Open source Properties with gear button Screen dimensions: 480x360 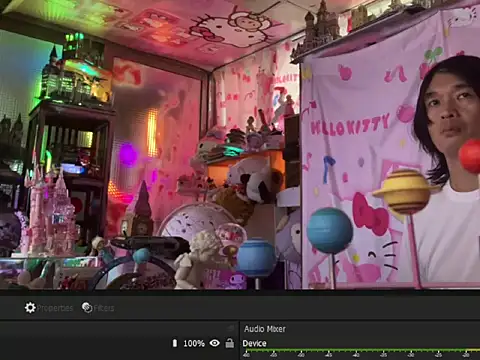point(49,308)
